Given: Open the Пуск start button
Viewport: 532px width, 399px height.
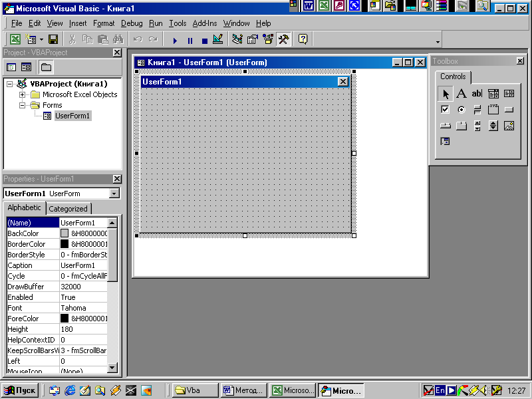Looking at the screenshot, I should [20, 390].
